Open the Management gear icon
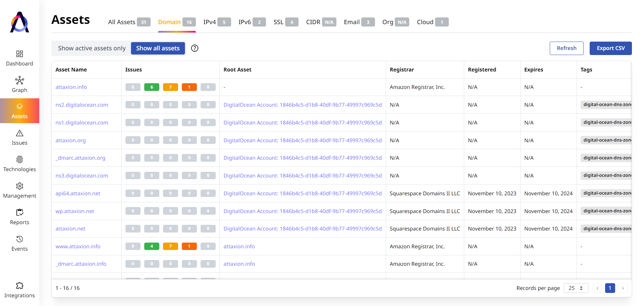The width and height of the screenshot is (644, 306). point(19,186)
